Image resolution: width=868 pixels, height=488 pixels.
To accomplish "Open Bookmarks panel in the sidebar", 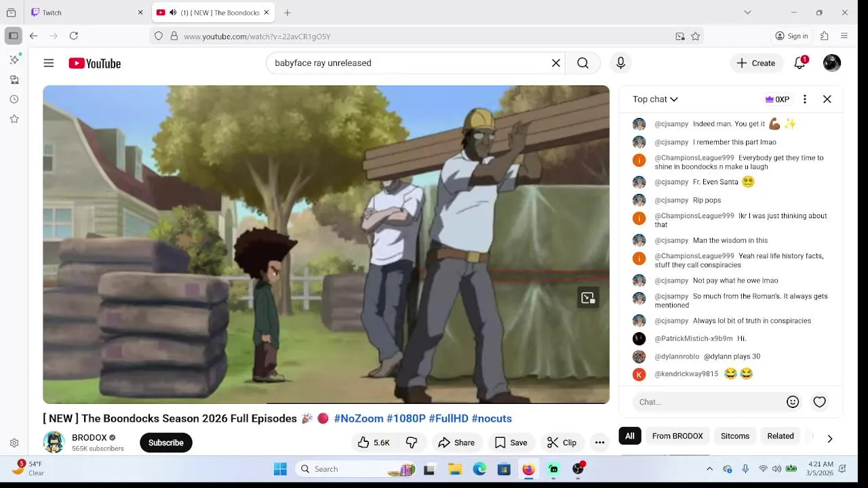I will pos(14,119).
